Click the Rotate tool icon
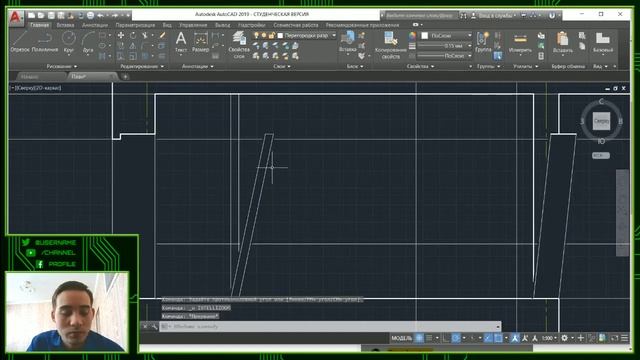This screenshot has height=360, width=640. [x=133, y=36]
